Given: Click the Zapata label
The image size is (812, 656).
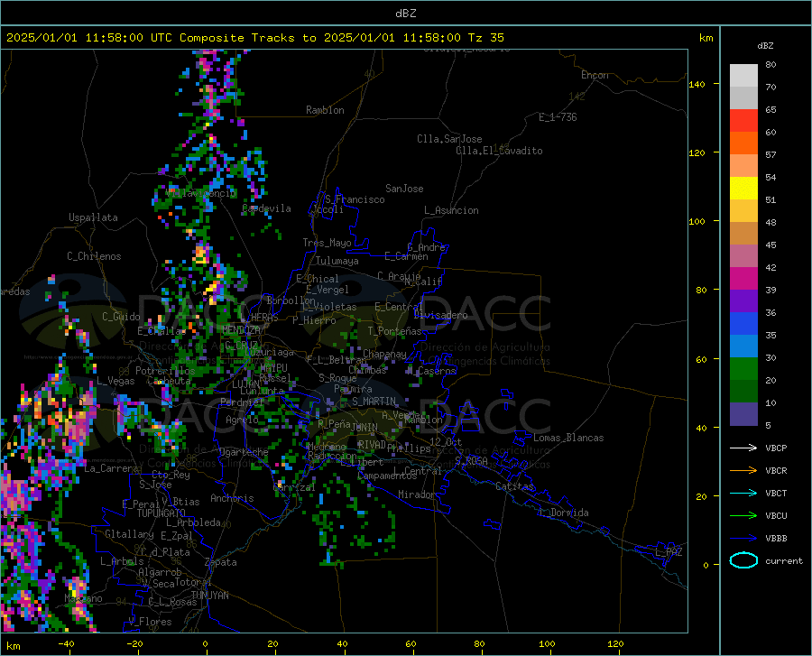Looking at the screenshot, I should coord(221,562).
